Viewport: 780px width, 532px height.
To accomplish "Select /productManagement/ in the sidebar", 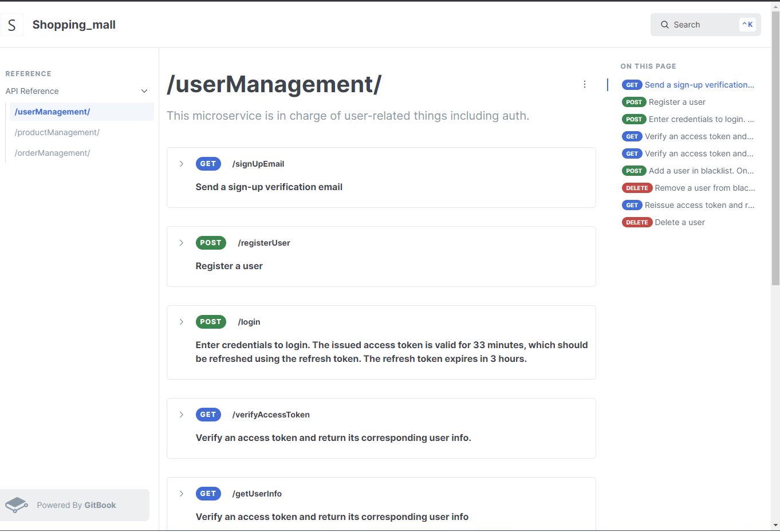I will coord(57,132).
